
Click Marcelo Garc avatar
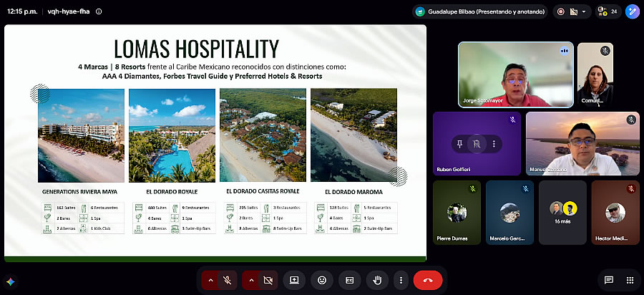tap(509, 213)
